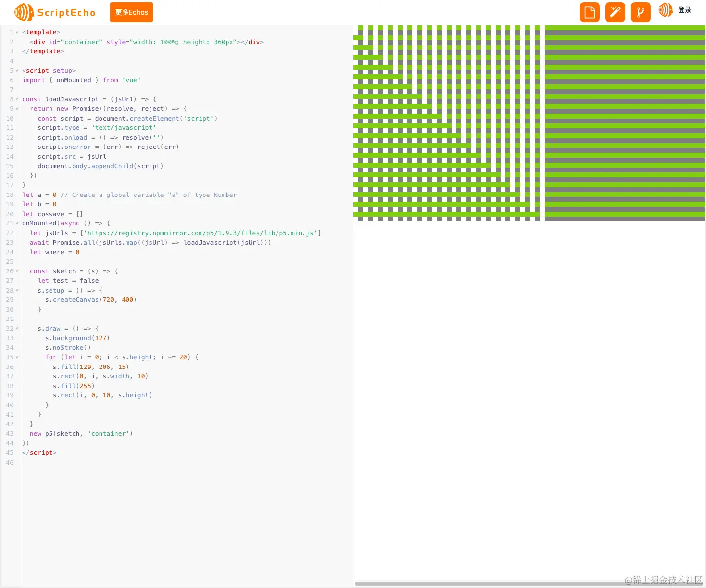Fold the onMounted block on line 21
706x588 pixels.
click(17, 223)
